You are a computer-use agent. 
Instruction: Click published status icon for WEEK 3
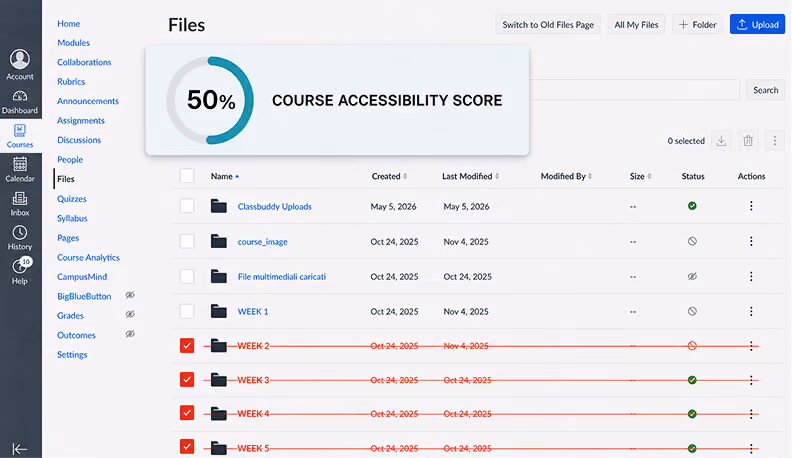692,380
